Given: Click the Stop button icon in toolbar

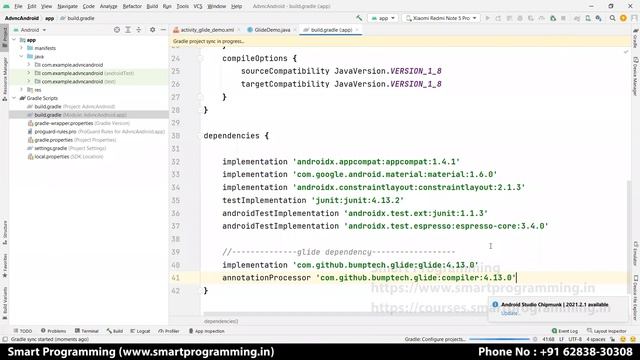Looking at the screenshot, I should tap(563, 18).
